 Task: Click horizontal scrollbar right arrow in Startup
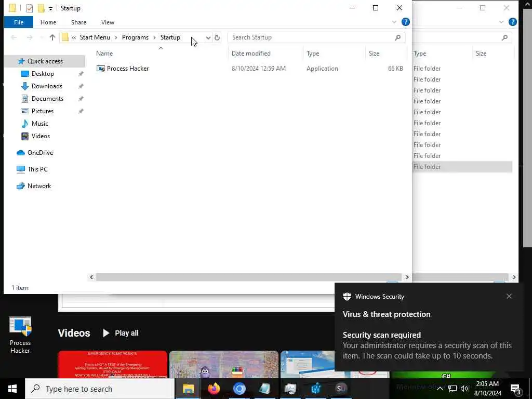(407, 277)
